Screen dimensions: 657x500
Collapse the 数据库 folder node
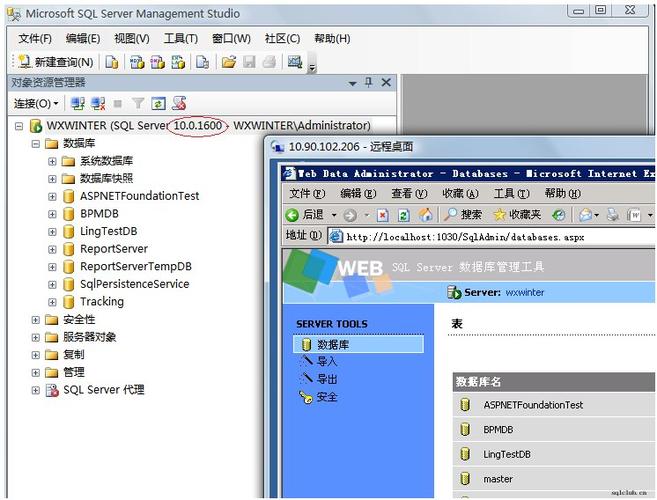36,144
